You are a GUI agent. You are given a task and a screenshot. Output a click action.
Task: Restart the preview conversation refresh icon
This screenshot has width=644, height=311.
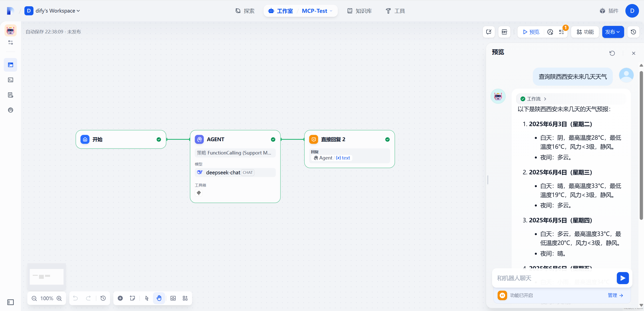(x=612, y=53)
